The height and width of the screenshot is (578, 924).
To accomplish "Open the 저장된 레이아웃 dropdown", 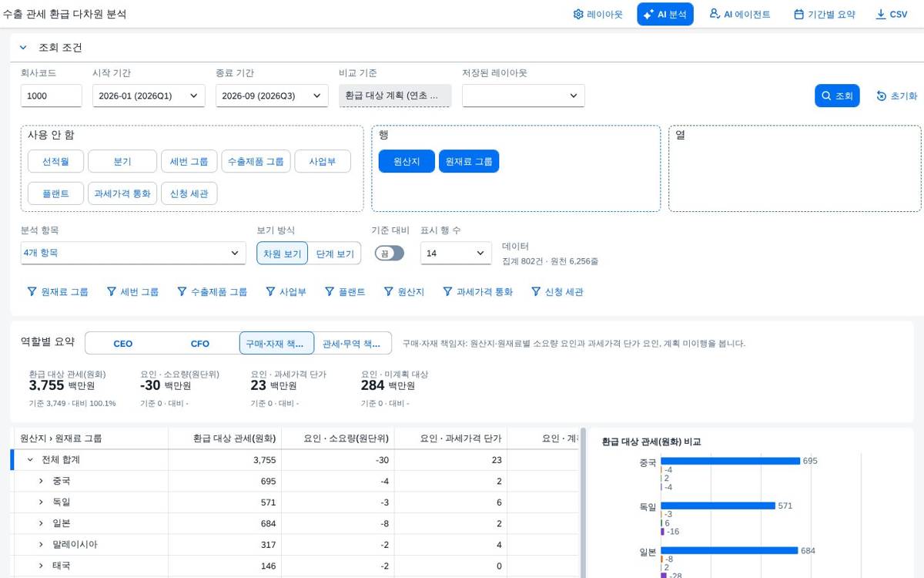I will (524, 96).
